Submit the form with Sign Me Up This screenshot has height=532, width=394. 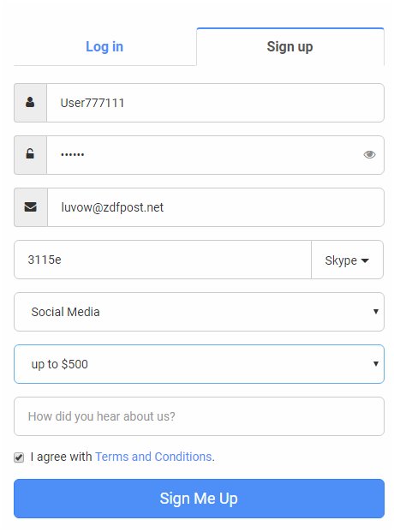(x=199, y=499)
